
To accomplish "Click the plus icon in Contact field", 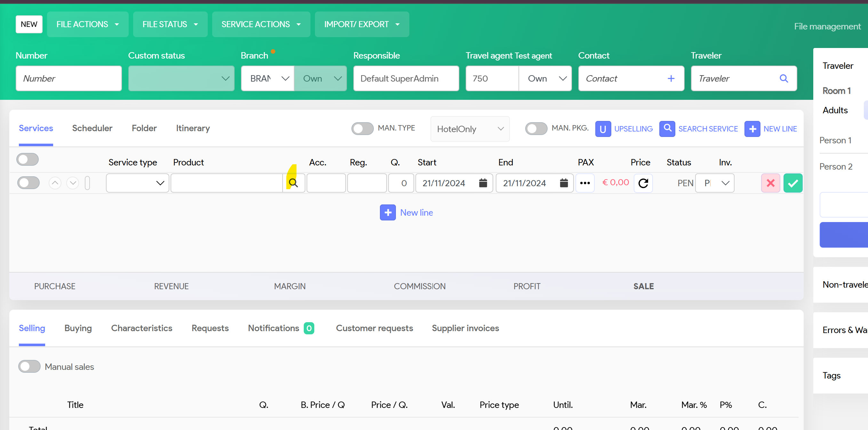I will [671, 78].
